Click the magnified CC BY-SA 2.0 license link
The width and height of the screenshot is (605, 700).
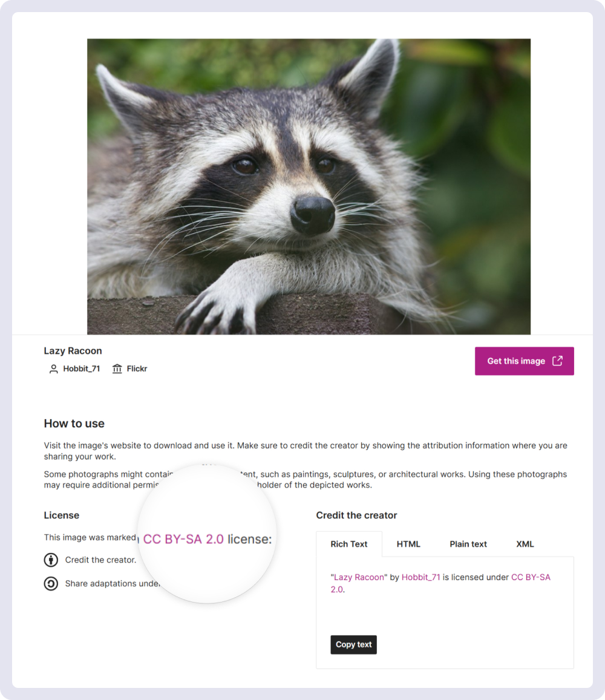[x=183, y=539]
